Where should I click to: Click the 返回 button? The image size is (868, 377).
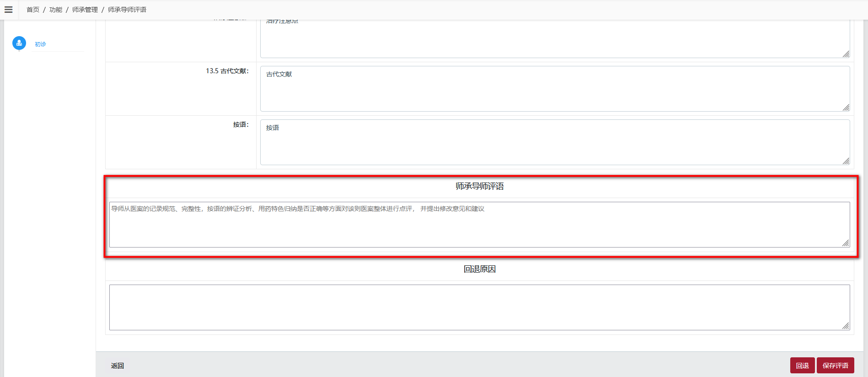(x=118, y=366)
